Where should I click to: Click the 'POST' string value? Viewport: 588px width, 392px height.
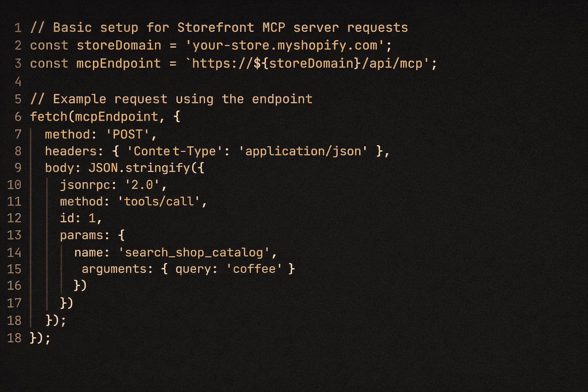pyautogui.click(x=128, y=134)
